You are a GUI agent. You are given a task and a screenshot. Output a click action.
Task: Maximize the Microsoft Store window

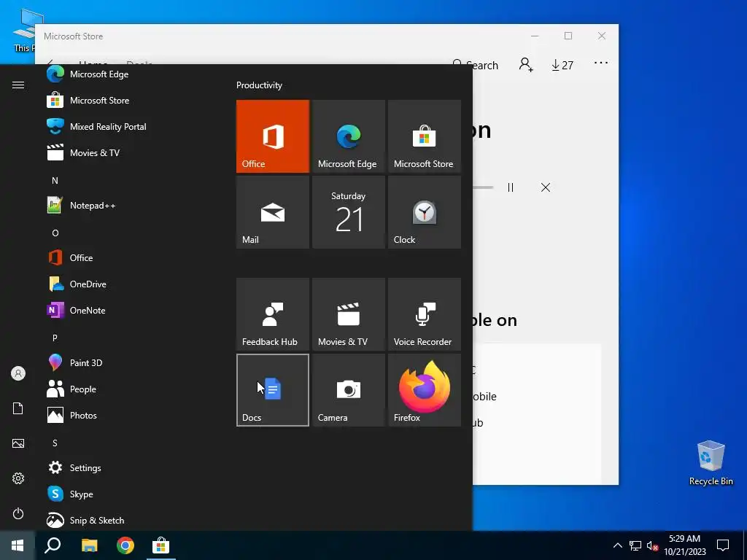click(x=568, y=36)
